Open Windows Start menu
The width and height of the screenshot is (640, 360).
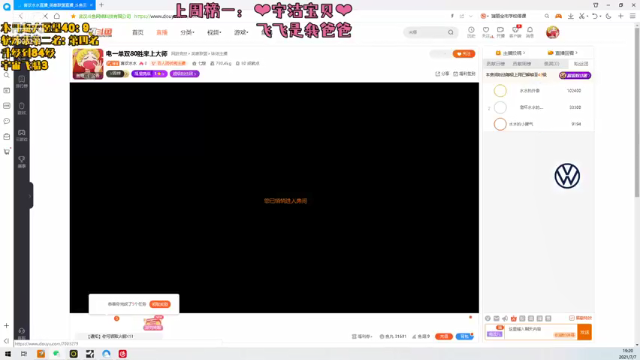click(x=7, y=353)
